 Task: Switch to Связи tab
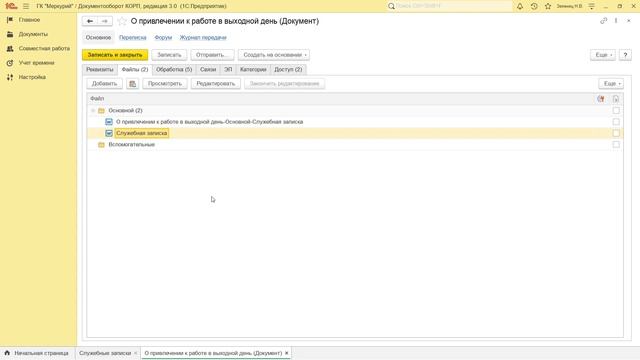click(208, 69)
